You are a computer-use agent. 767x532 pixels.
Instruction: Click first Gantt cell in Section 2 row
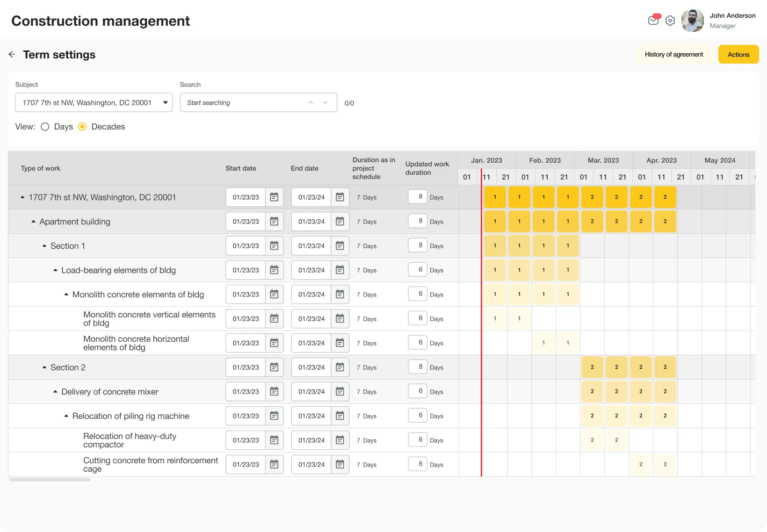click(592, 367)
